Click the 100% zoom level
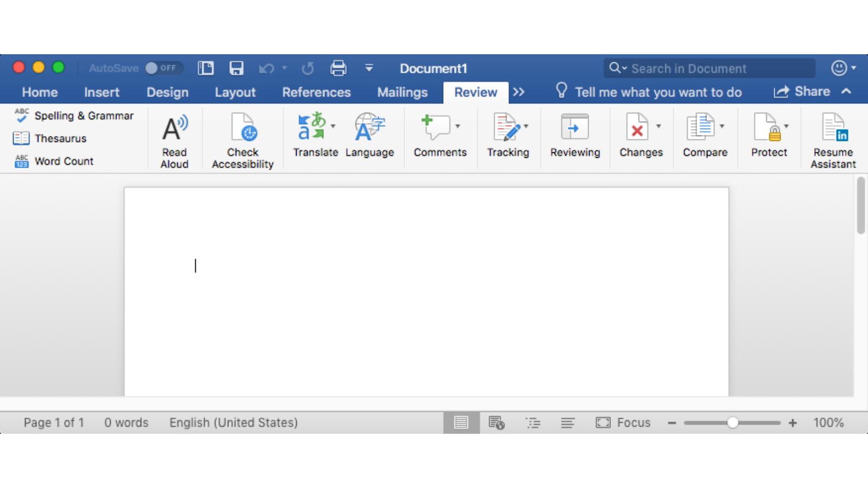This screenshot has height=488, width=868. (828, 422)
